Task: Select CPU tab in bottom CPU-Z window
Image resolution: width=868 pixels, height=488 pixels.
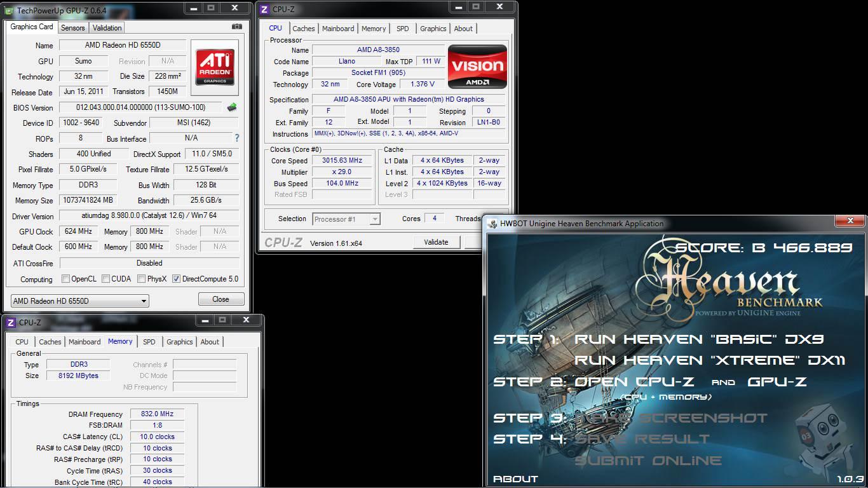Action: pyautogui.click(x=22, y=342)
